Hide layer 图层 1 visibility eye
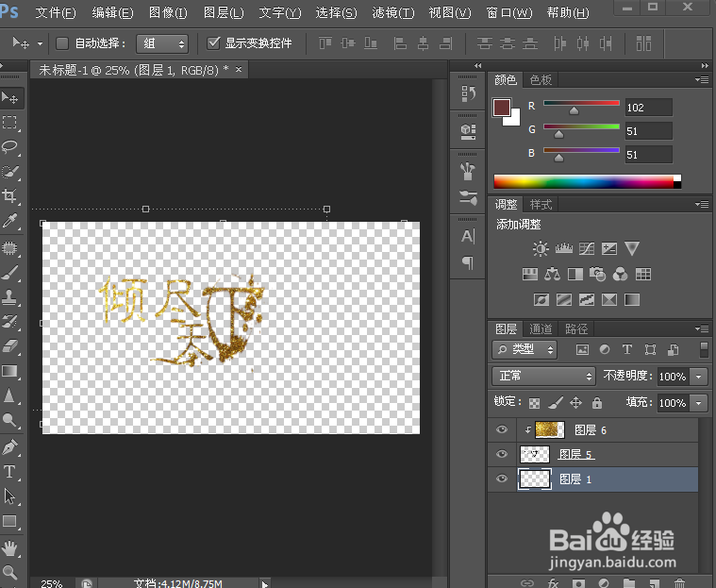 [502, 479]
